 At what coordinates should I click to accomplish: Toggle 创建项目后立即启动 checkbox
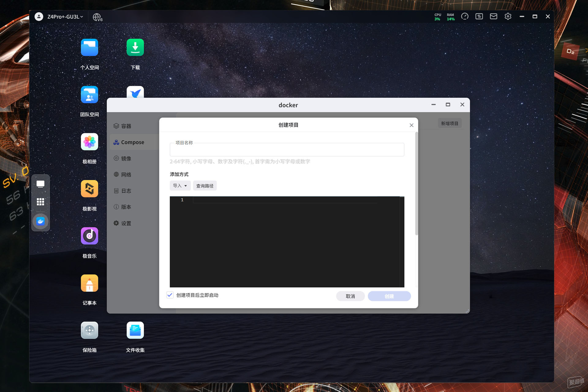click(170, 295)
